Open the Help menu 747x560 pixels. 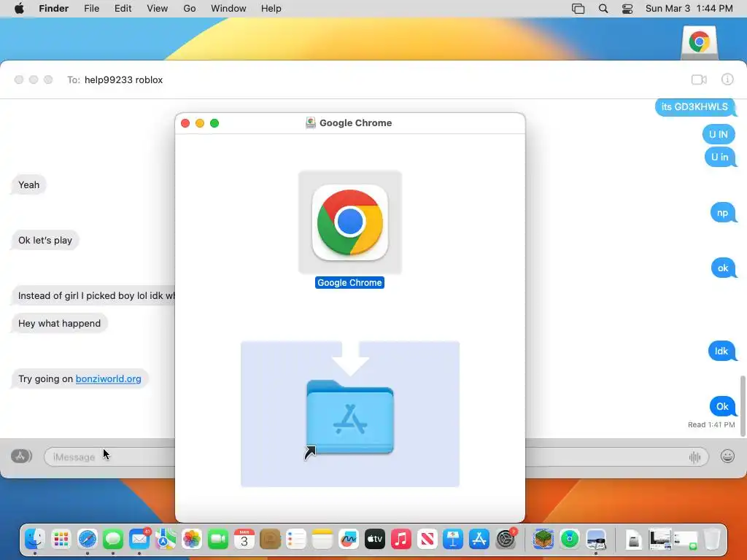pyautogui.click(x=271, y=9)
